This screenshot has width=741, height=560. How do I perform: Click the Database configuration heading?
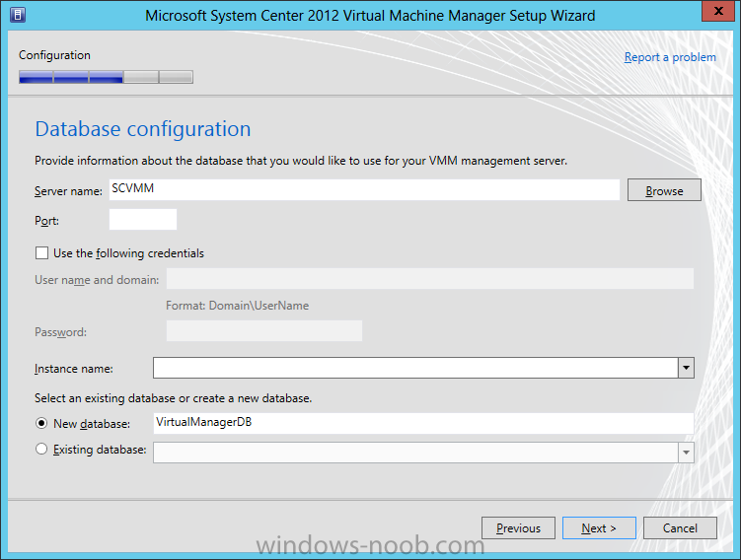(x=143, y=129)
